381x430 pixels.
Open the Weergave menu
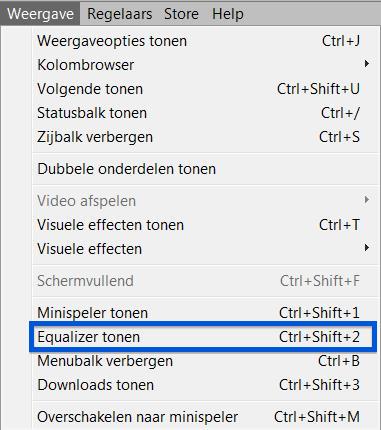(x=40, y=14)
